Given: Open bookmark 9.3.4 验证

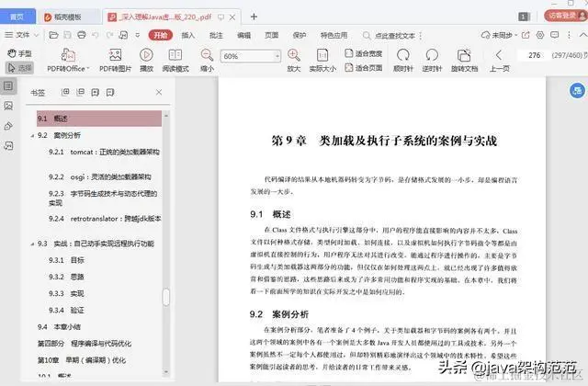Looking at the screenshot, I should pyautogui.click(x=66, y=311).
